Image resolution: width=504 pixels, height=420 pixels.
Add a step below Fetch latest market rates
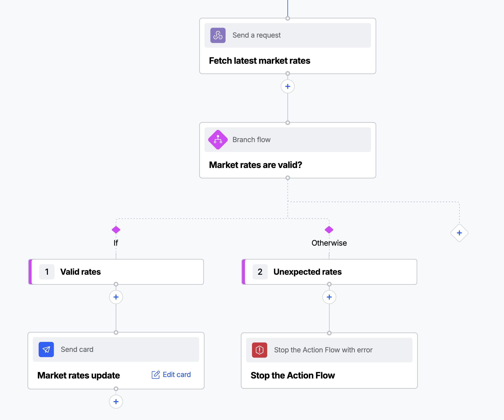(288, 86)
